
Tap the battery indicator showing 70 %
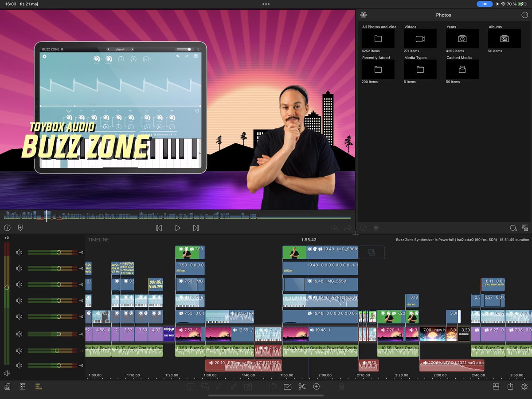pyautogui.click(x=516, y=4)
